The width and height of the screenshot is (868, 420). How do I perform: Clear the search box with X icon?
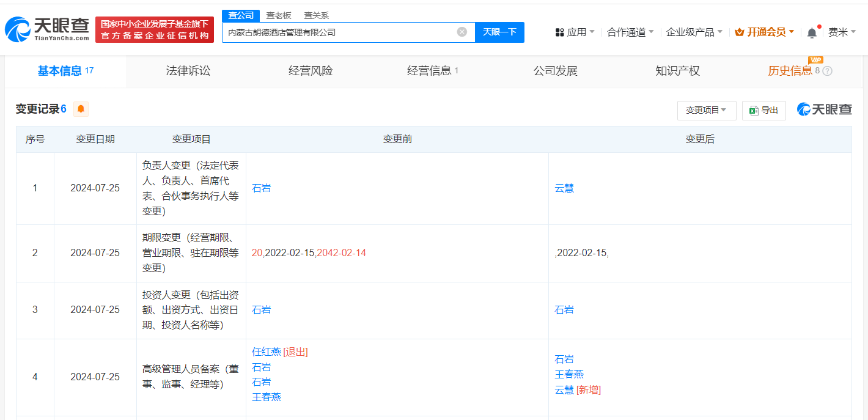462,32
